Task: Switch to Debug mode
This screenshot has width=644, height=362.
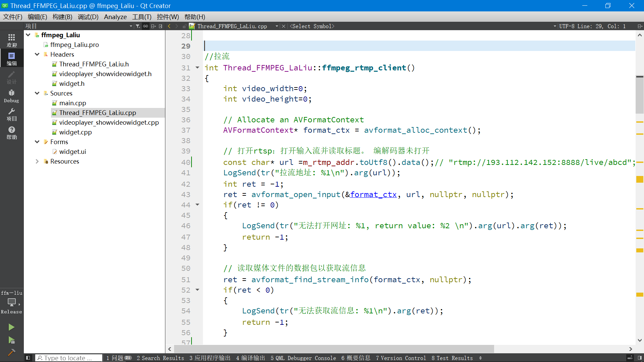Action: click(11, 96)
